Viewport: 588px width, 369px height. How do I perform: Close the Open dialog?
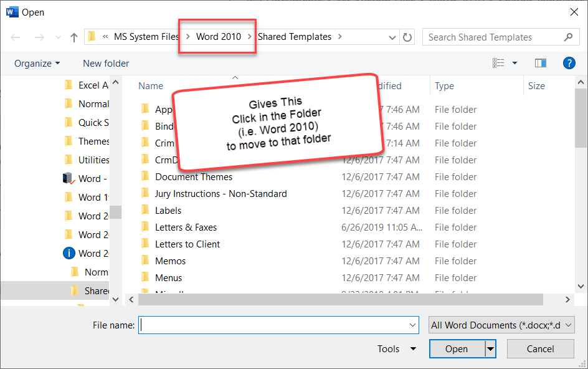[574, 12]
